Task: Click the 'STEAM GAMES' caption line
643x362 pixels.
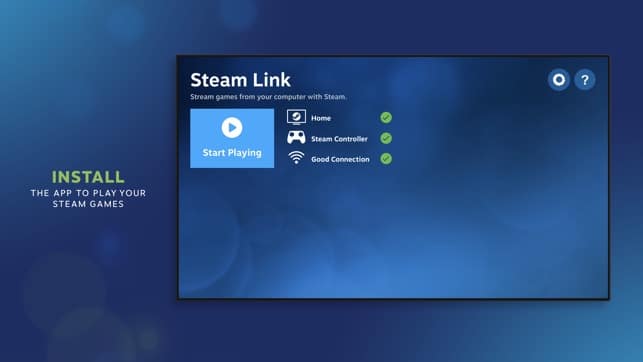Action: 88,204
